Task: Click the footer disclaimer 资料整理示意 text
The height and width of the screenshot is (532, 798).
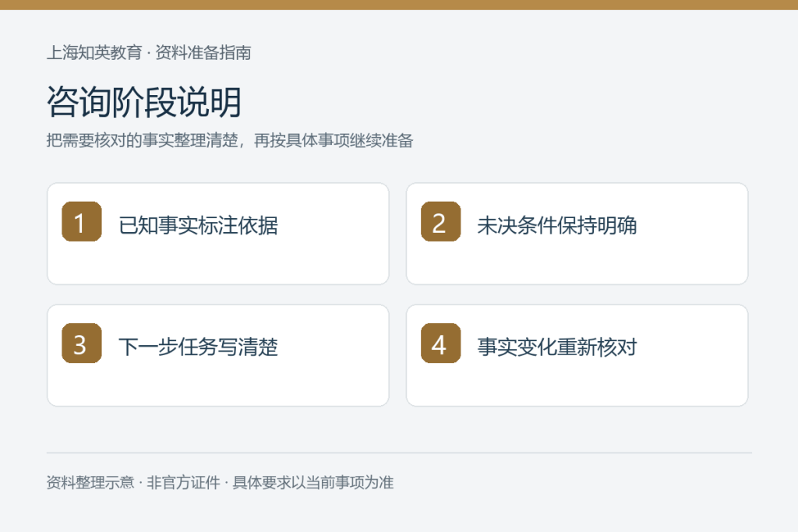Action: pyautogui.click(x=90, y=482)
